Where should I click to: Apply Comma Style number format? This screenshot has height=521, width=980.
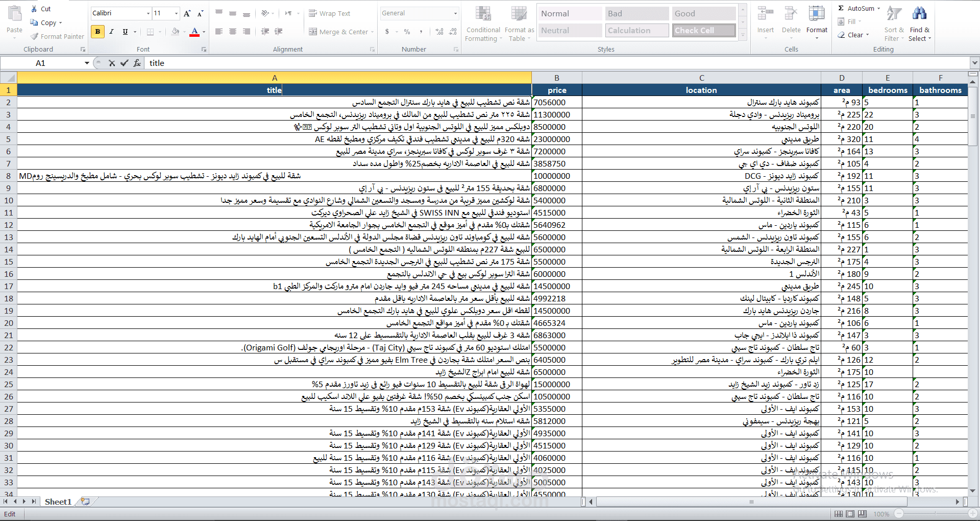coord(421,32)
